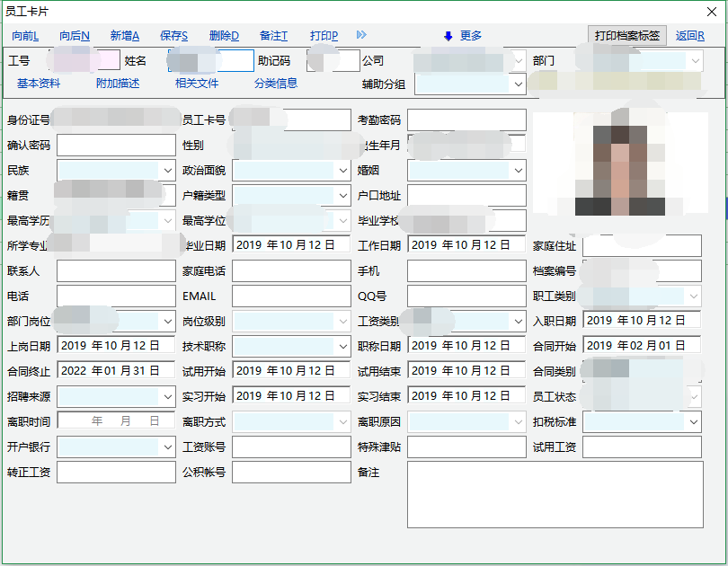Click 返回R to return
The height and width of the screenshot is (566, 728).
click(690, 36)
